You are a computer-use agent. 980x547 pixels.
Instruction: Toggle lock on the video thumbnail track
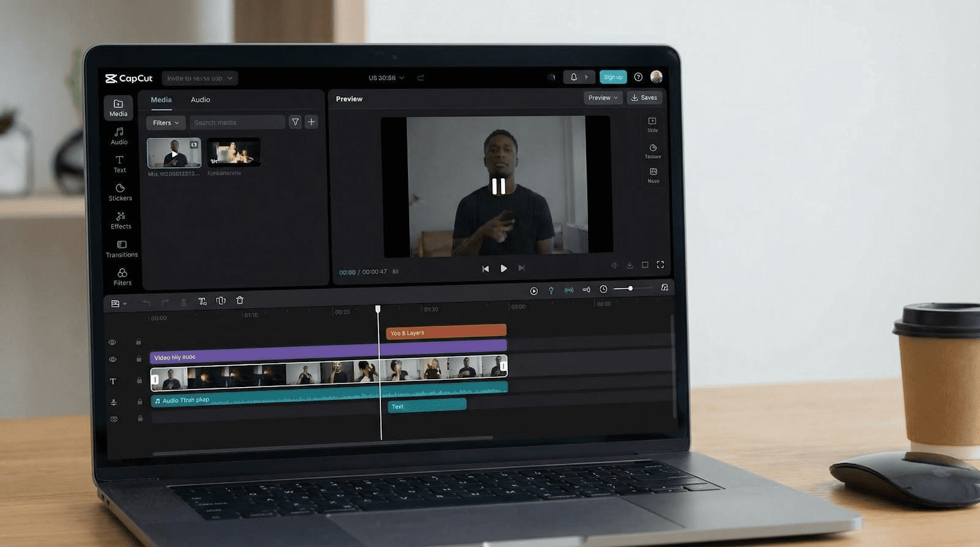140,380
